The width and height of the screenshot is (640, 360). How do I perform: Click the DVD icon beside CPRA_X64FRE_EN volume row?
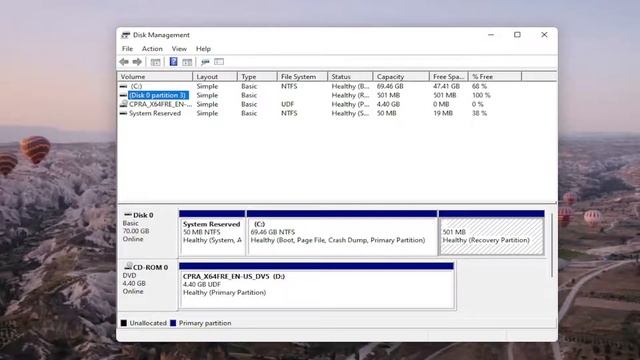coord(123,104)
